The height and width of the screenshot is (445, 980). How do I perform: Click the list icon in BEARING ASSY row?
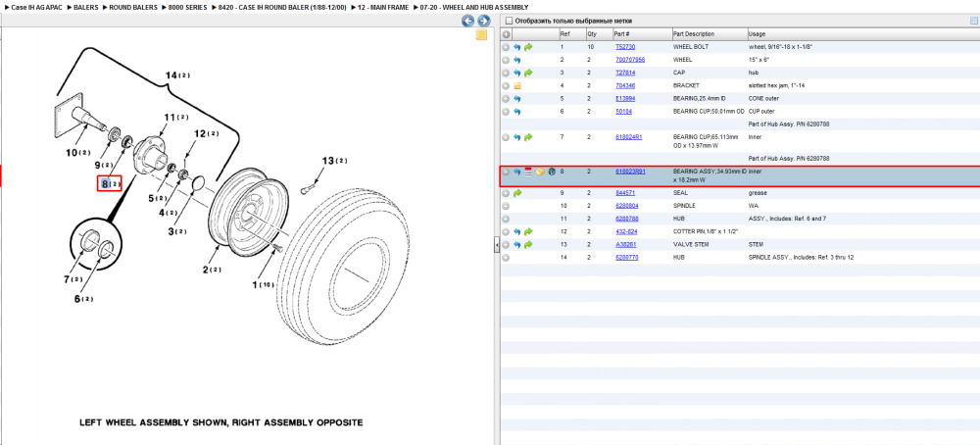(x=528, y=172)
